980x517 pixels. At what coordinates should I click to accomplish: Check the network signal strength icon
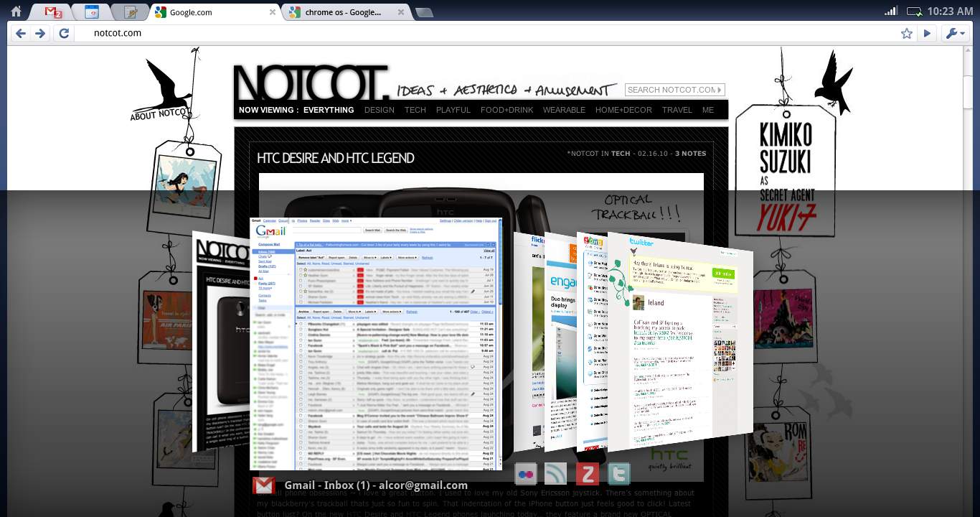pyautogui.click(x=891, y=11)
